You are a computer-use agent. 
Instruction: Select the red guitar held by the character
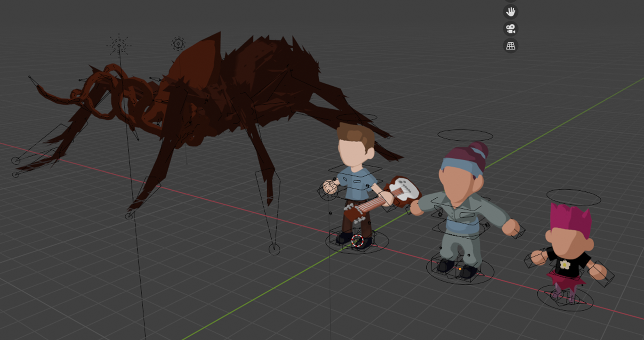[382, 200]
